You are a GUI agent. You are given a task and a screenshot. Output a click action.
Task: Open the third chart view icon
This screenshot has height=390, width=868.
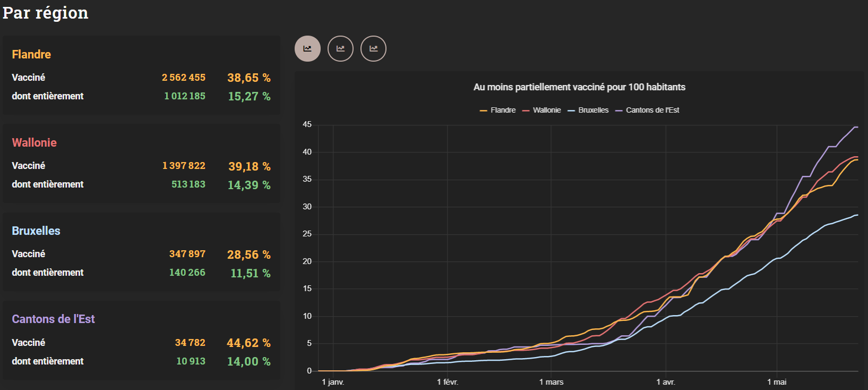(373, 49)
